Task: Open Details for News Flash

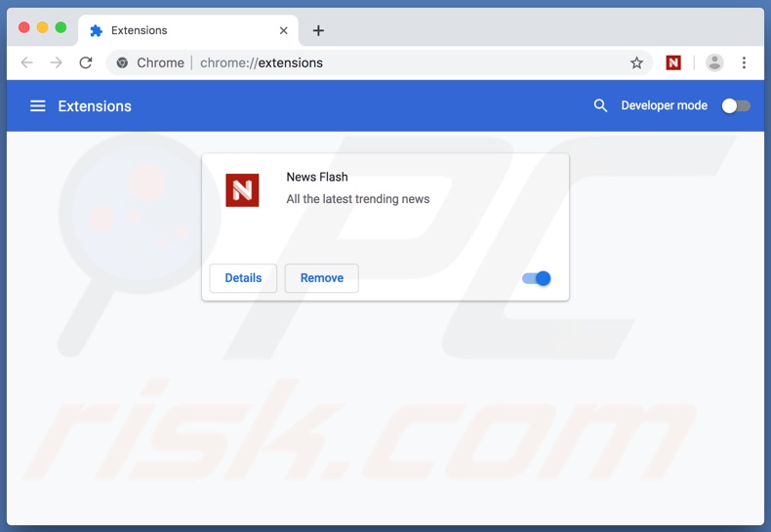Action: pos(243,278)
